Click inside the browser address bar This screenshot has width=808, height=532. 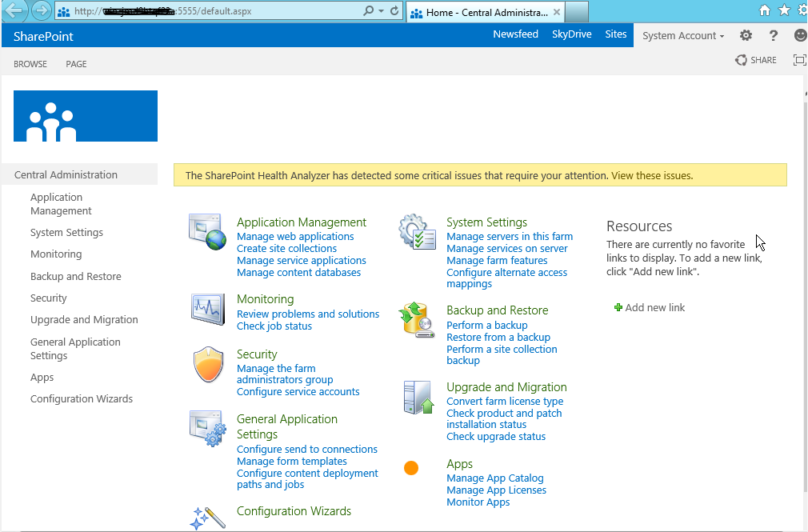point(200,11)
